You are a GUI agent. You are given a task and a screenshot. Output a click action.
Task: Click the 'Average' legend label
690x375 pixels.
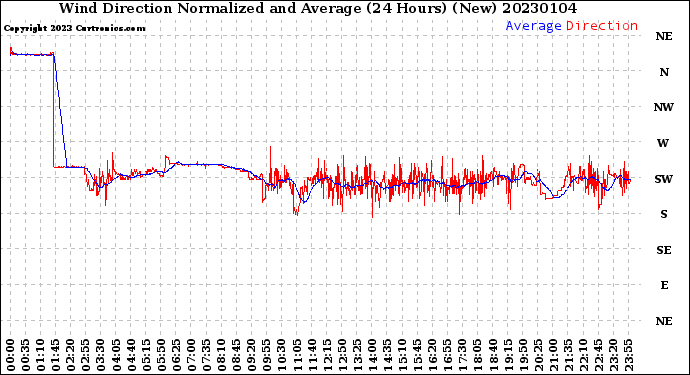tap(533, 26)
